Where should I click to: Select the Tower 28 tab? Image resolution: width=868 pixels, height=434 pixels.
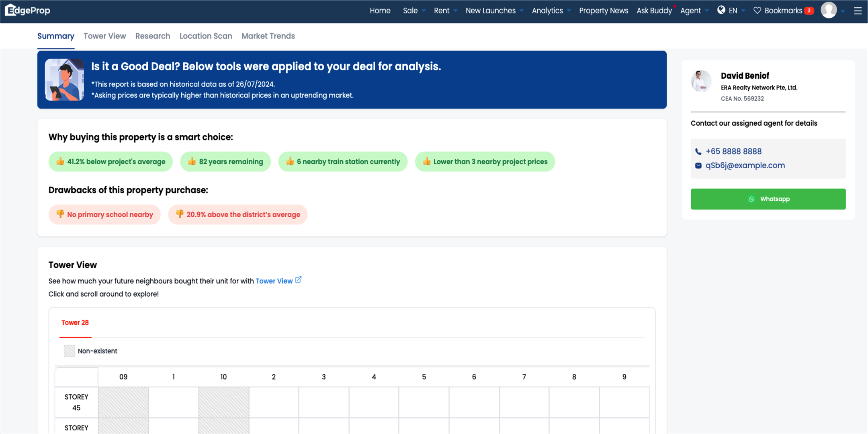pyautogui.click(x=75, y=323)
